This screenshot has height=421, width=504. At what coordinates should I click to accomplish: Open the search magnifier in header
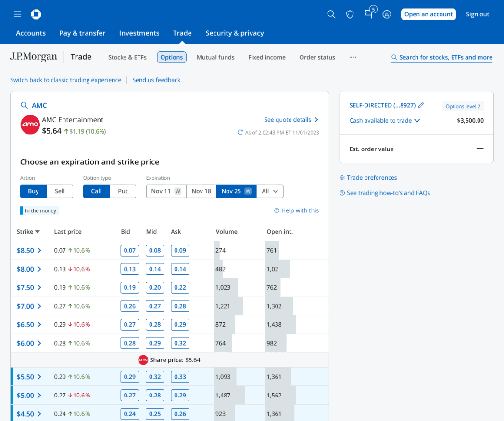[x=331, y=14]
